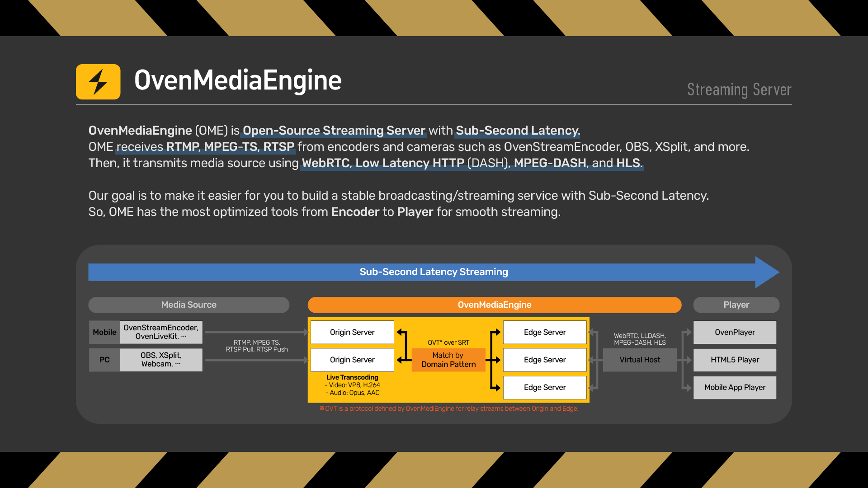This screenshot has height=488, width=868.
Task: Click the Mobile label box
Action: [104, 333]
